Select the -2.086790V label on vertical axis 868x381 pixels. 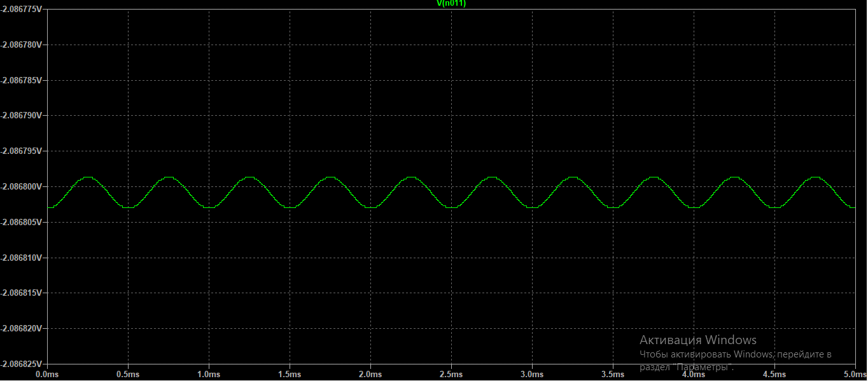(x=22, y=116)
